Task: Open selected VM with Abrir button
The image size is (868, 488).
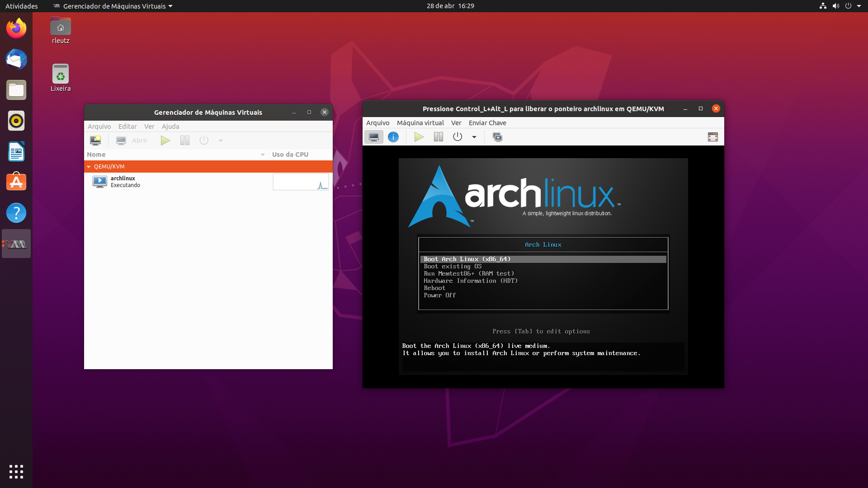Action: 132,141
